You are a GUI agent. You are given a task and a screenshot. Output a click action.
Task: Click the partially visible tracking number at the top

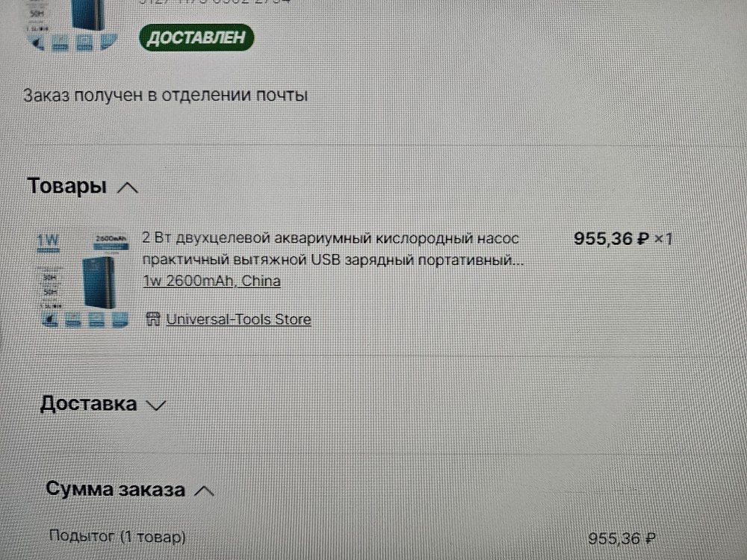214,2
